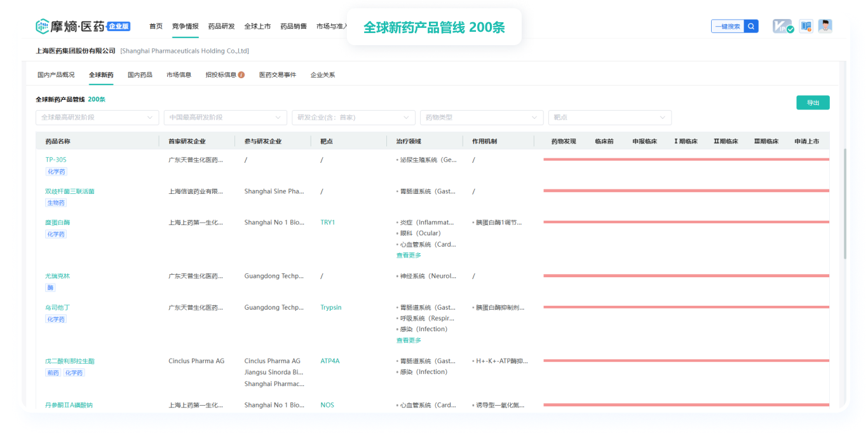
Task: Go to the 首页 menu
Action: tap(156, 27)
